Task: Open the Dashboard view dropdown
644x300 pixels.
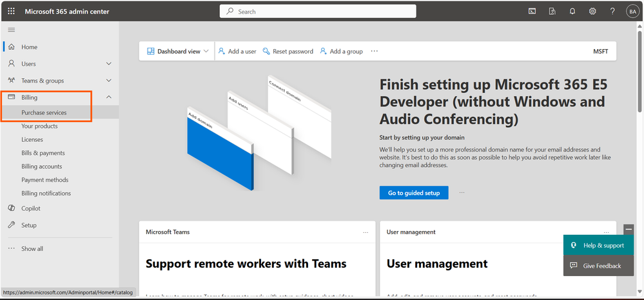Action: (x=177, y=51)
